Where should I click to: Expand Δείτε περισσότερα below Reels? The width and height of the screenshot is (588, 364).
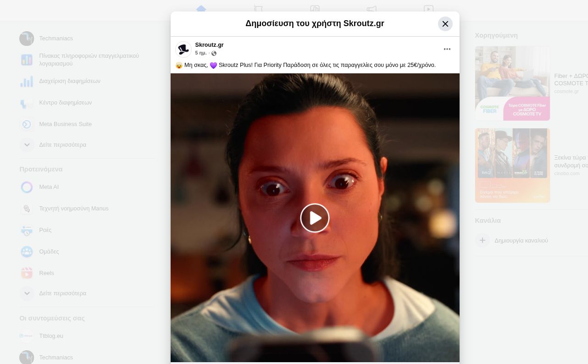click(x=62, y=293)
